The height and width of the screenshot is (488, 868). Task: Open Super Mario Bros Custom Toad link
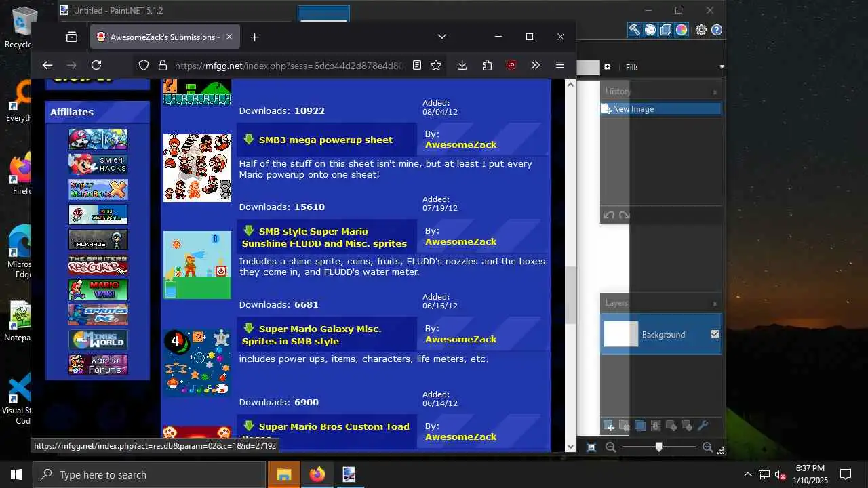334,426
